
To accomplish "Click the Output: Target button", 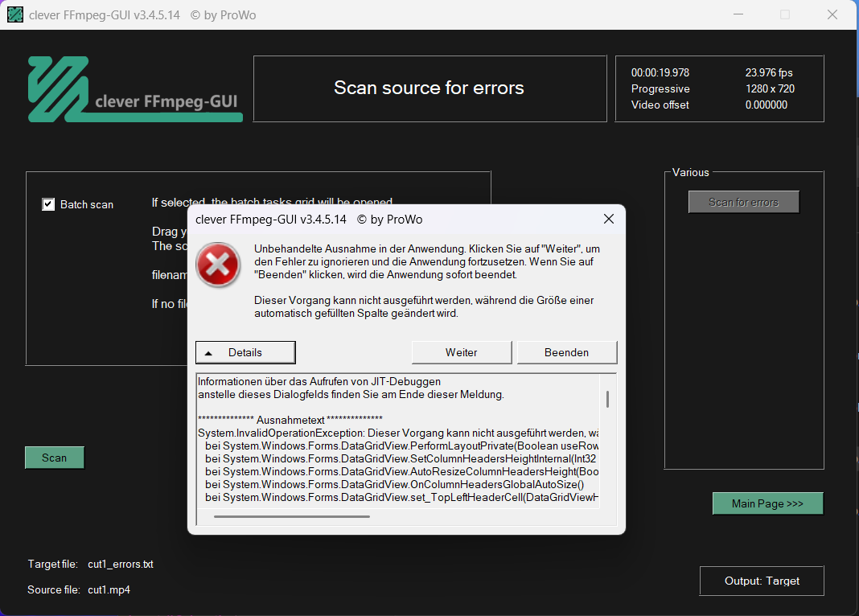I will 762,581.
